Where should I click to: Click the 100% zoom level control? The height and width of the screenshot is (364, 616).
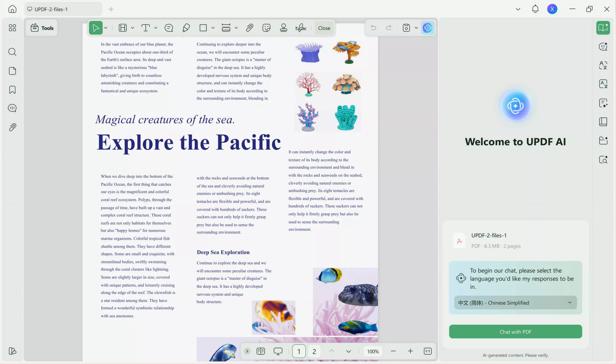[x=372, y=351]
